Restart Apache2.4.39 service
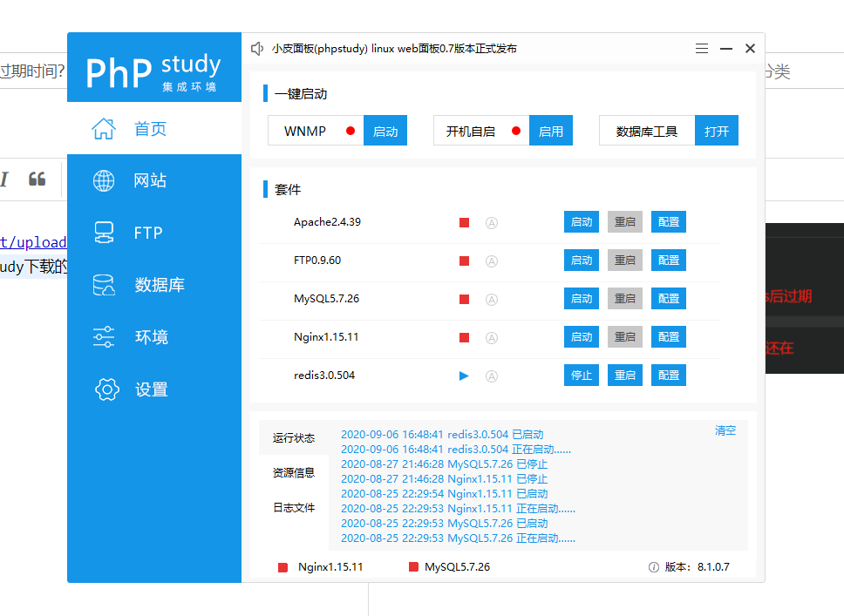 625,221
